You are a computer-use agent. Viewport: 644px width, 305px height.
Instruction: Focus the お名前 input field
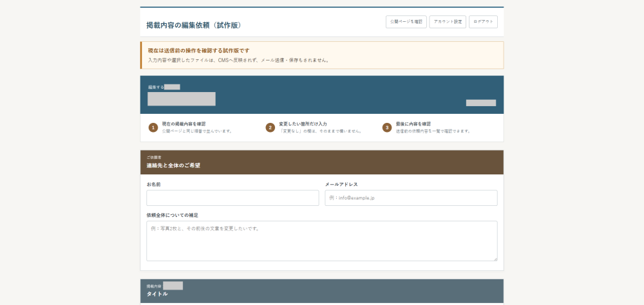pos(232,198)
